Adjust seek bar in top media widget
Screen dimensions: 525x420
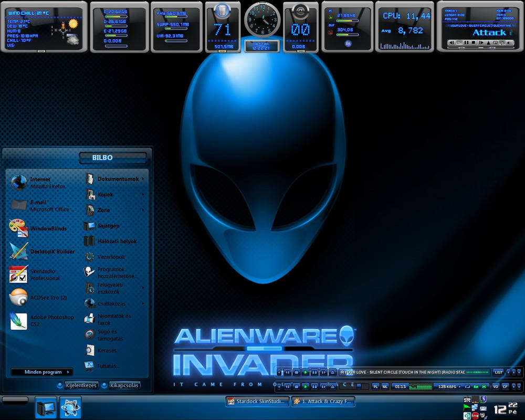pyautogui.click(x=464, y=48)
